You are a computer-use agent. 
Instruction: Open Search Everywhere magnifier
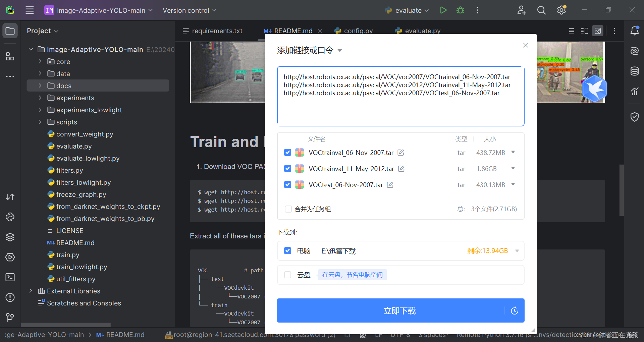point(541,10)
